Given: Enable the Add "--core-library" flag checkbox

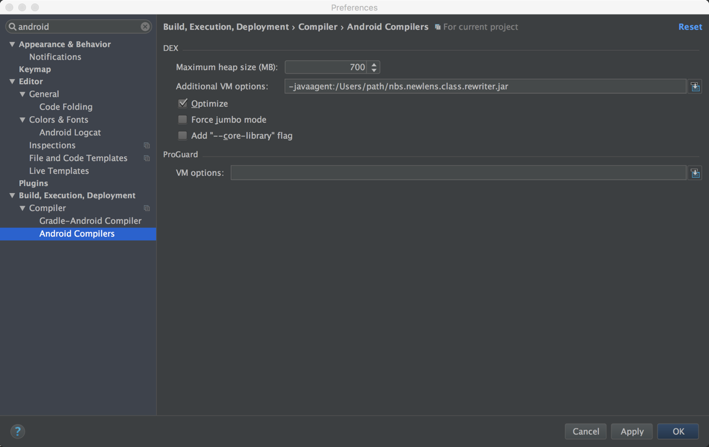Looking at the screenshot, I should coord(183,136).
